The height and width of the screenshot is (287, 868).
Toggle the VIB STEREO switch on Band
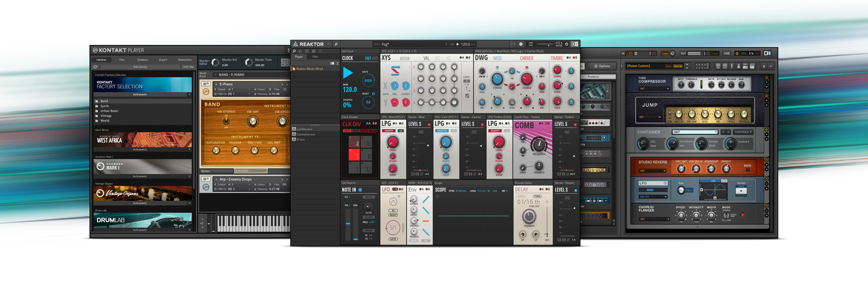tap(226, 122)
